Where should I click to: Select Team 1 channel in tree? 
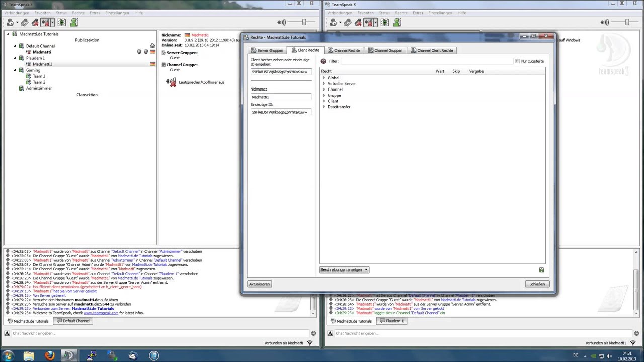39,76
